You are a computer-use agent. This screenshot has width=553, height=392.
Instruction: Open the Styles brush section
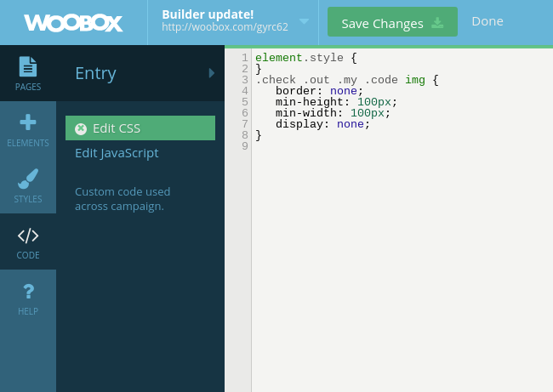pyautogui.click(x=28, y=185)
